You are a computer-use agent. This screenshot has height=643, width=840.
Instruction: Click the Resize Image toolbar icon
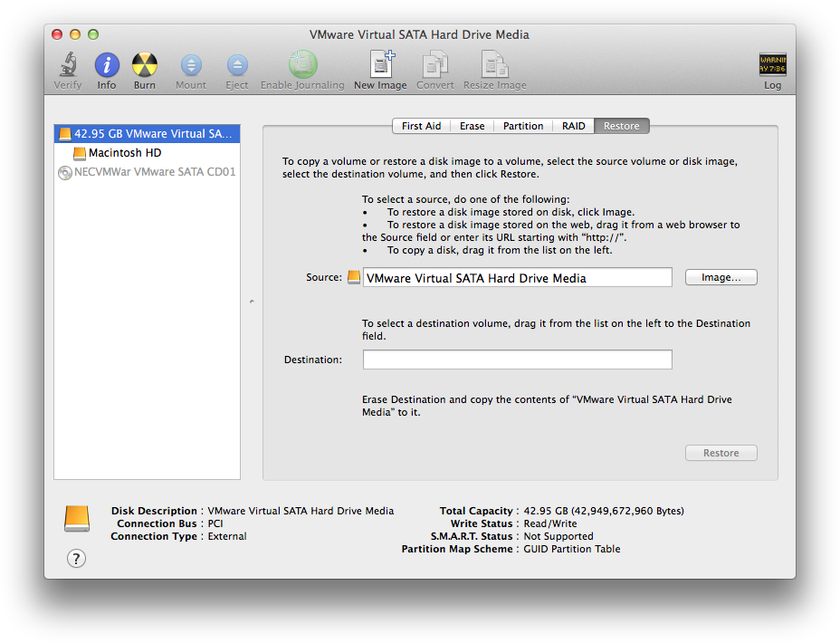(x=495, y=65)
